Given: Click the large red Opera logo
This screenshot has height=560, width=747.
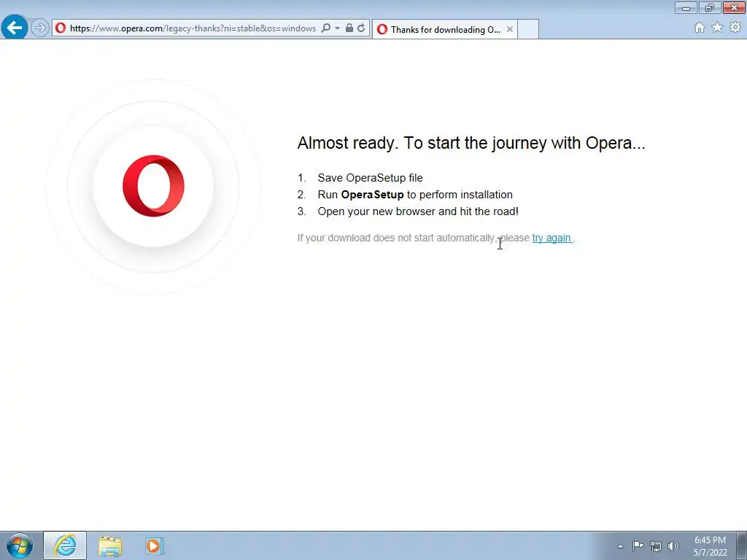Looking at the screenshot, I should tap(153, 186).
